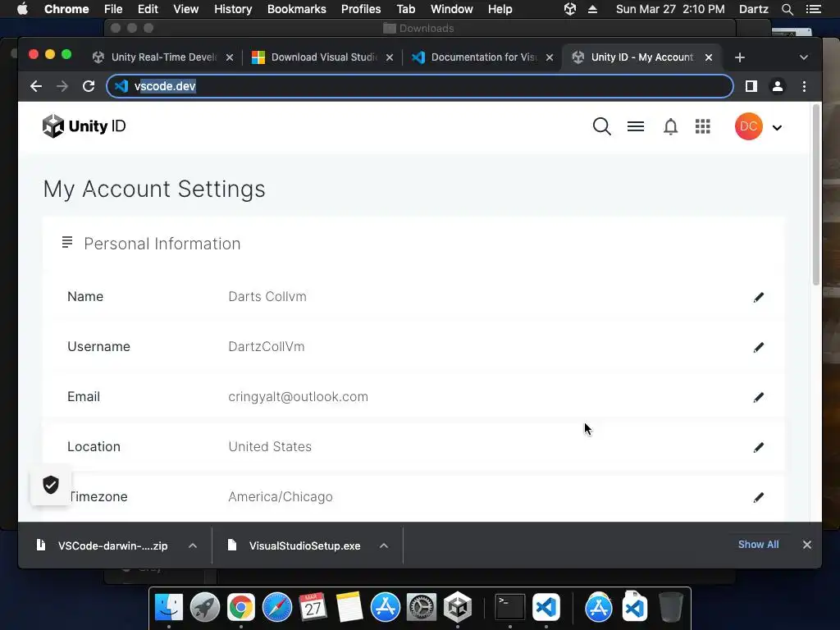This screenshot has height=630, width=840.
Task: Click the vscode.dev address bar
Action: [419, 86]
